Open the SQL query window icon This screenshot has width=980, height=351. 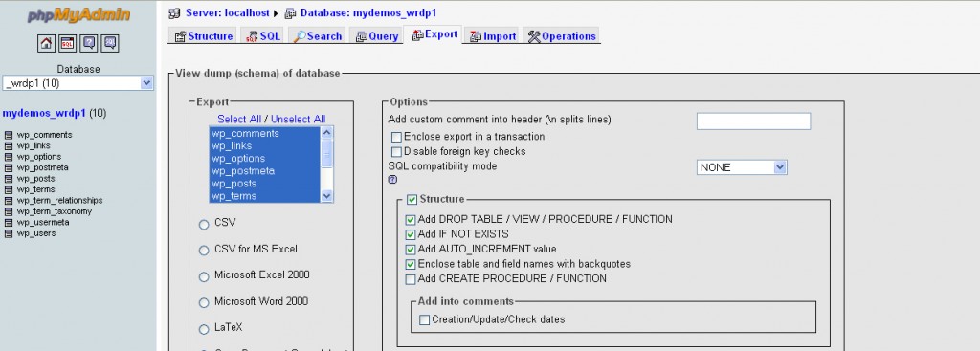[68, 43]
